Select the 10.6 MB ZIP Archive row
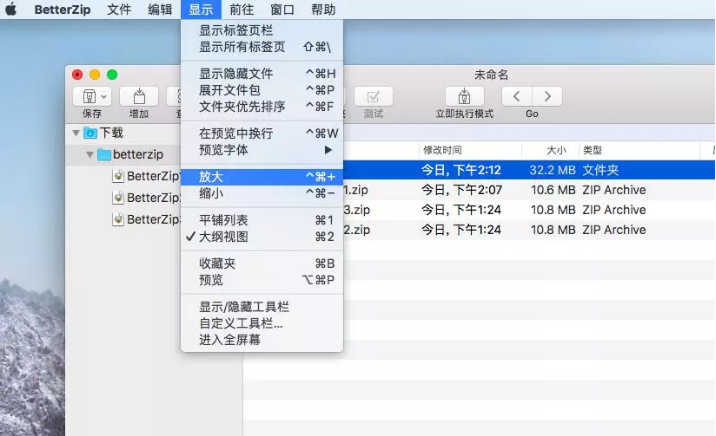Viewport: 716px width, 436px height. [x=529, y=190]
